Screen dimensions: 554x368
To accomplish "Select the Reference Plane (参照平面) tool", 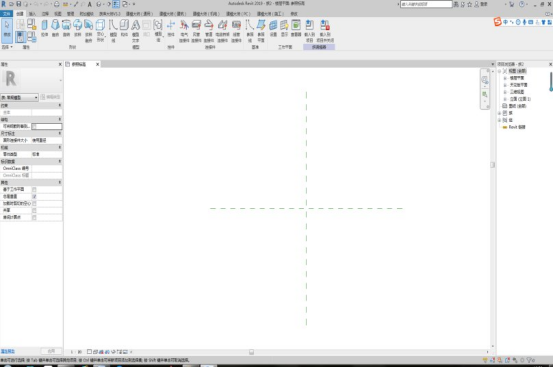I will coord(261,30).
